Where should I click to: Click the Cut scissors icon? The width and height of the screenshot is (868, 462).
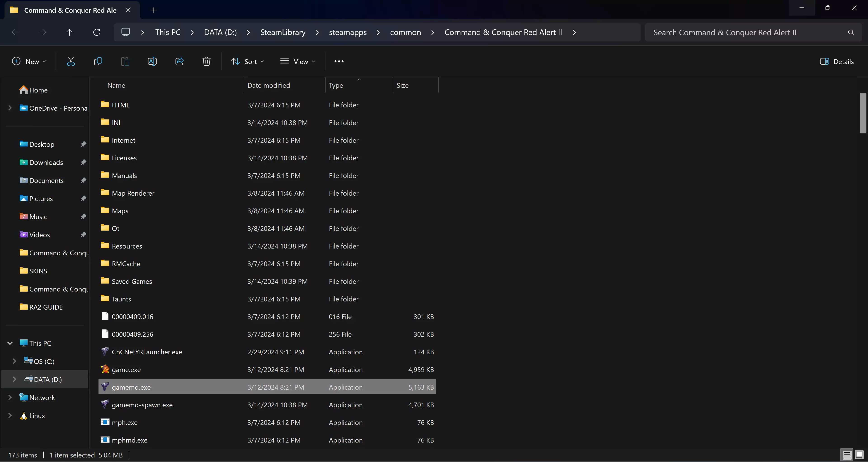point(71,61)
